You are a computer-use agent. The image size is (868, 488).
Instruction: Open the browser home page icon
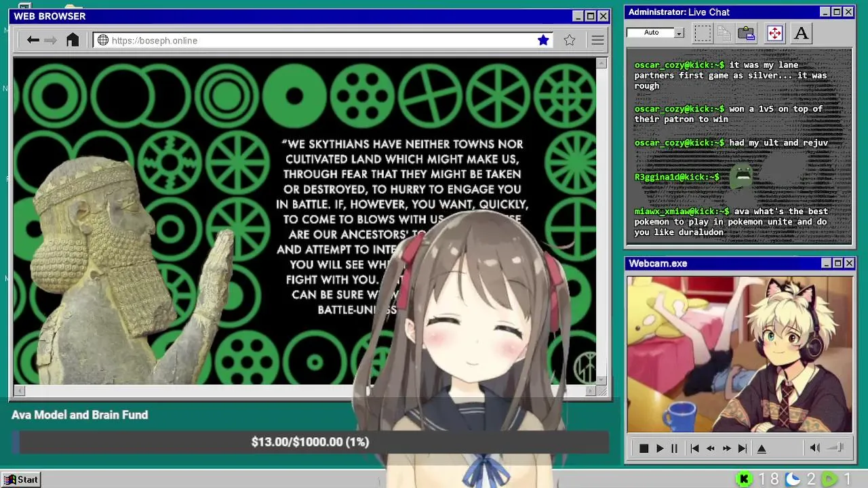pyautogui.click(x=73, y=40)
